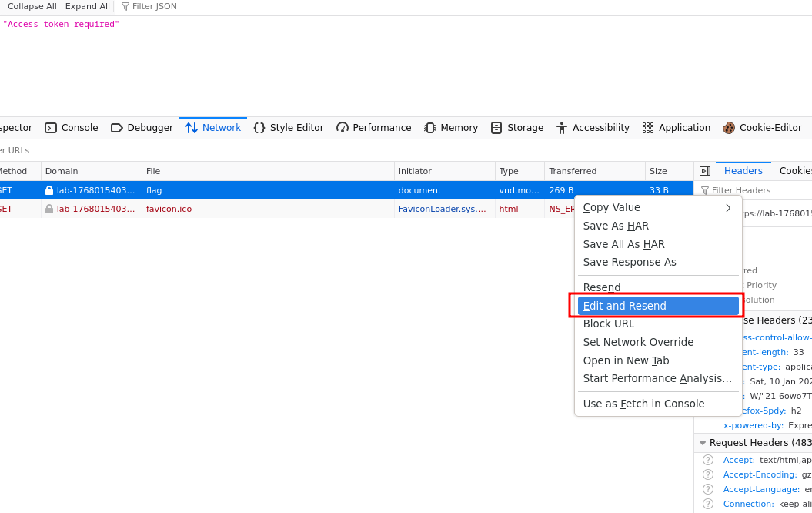Click the Style Editor braces icon

click(x=259, y=128)
